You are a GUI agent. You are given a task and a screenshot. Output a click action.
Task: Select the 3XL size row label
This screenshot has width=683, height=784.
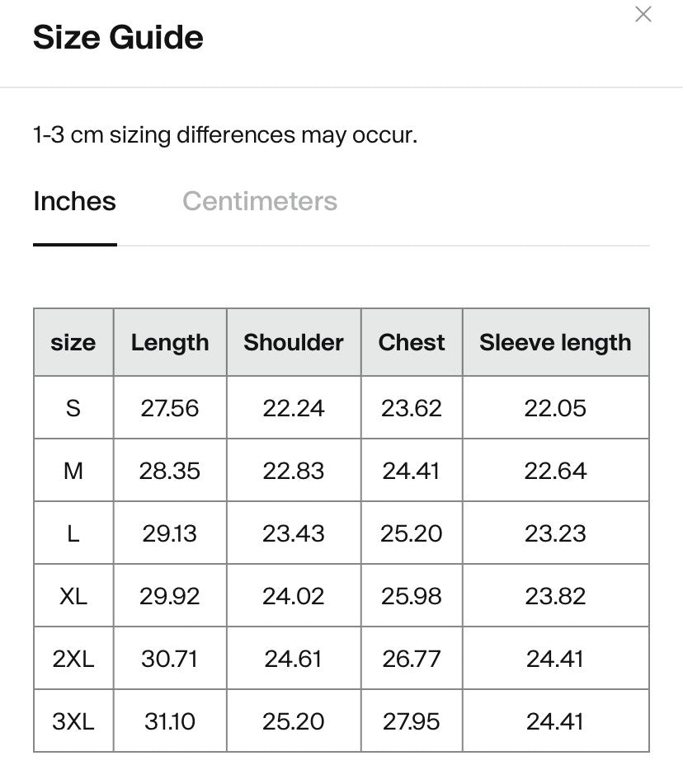point(73,721)
